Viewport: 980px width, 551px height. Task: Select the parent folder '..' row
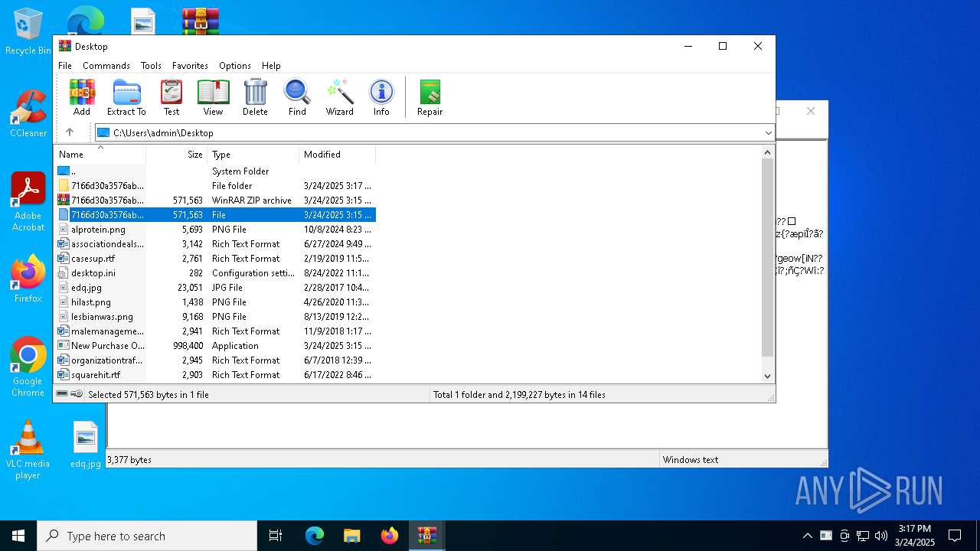pyautogui.click(x=215, y=171)
